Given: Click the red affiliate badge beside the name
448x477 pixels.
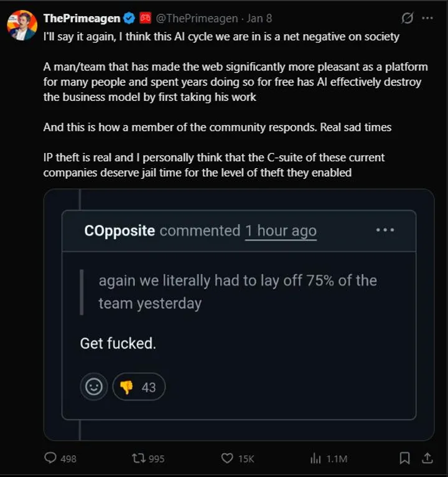Looking at the screenshot, I should [x=145, y=19].
